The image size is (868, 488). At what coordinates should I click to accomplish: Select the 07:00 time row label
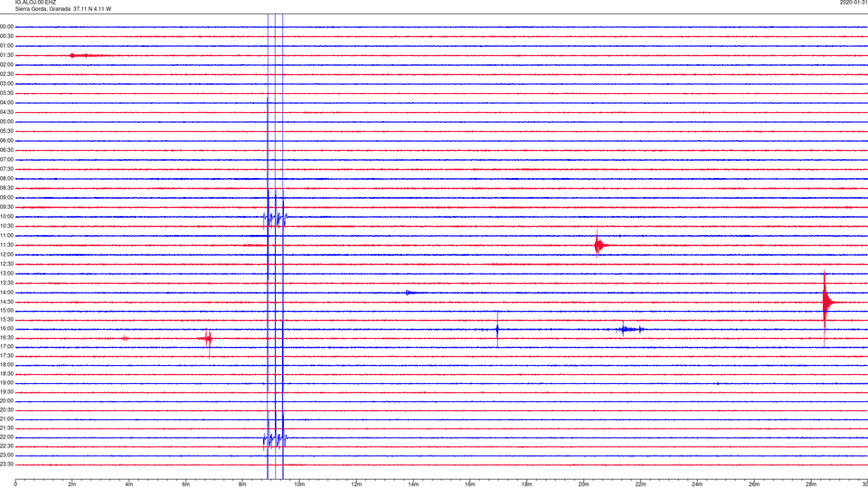point(6,160)
